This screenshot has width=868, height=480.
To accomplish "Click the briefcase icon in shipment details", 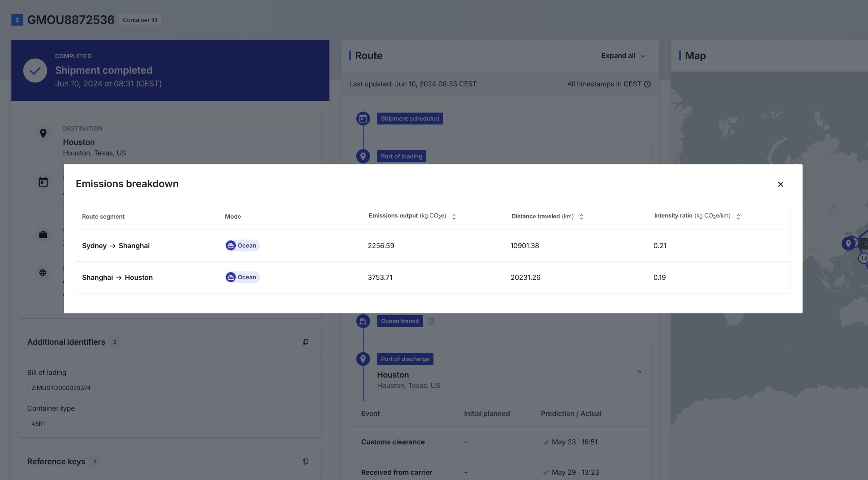I will [x=43, y=235].
